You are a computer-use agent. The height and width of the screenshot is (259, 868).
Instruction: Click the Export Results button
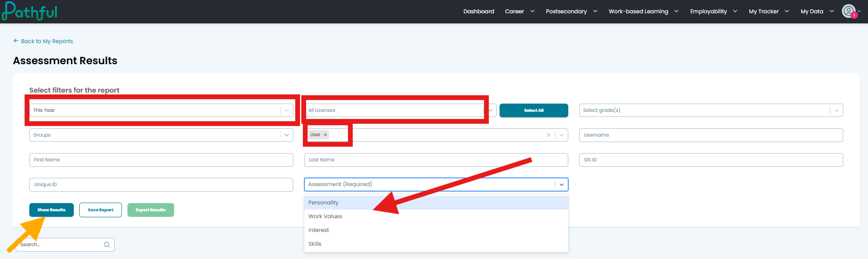(151, 210)
